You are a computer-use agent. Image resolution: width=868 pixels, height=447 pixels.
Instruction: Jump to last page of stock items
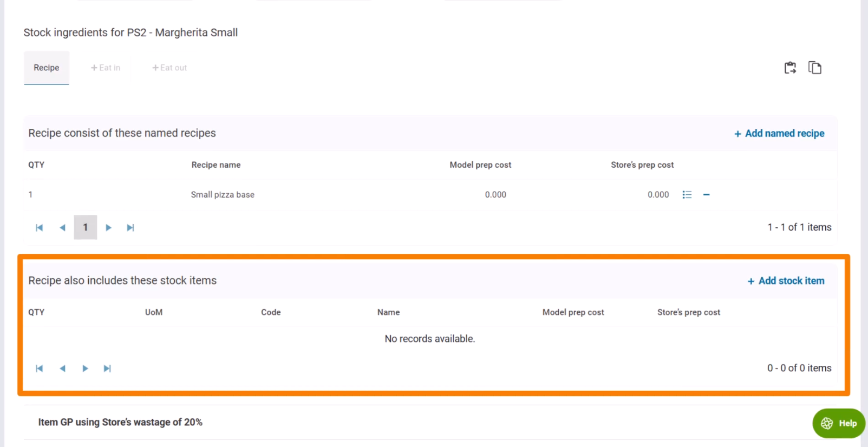tap(107, 369)
